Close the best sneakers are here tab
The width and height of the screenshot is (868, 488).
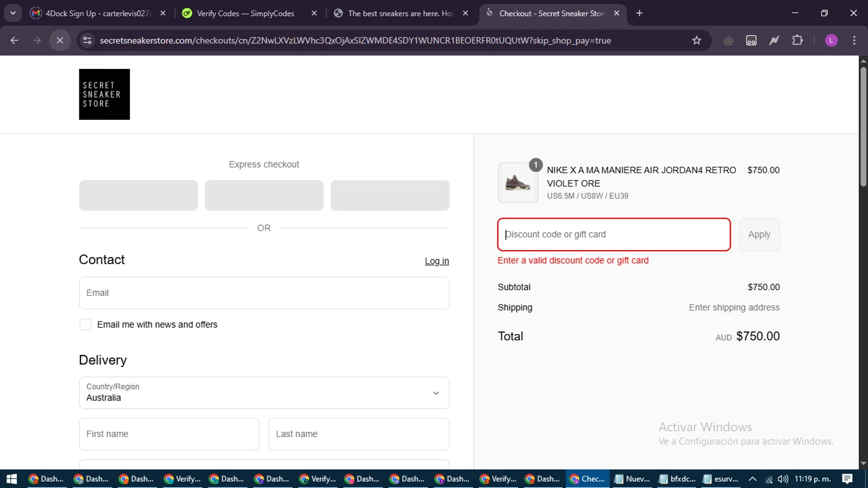[465, 13]
